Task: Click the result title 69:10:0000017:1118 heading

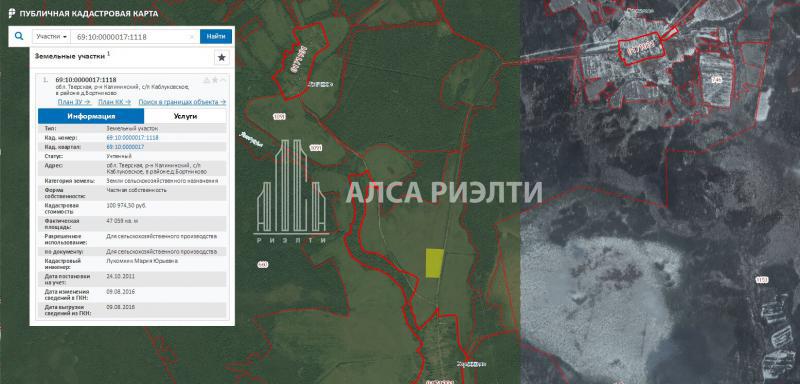Action: pyautogui.click(x=86, y=80)
